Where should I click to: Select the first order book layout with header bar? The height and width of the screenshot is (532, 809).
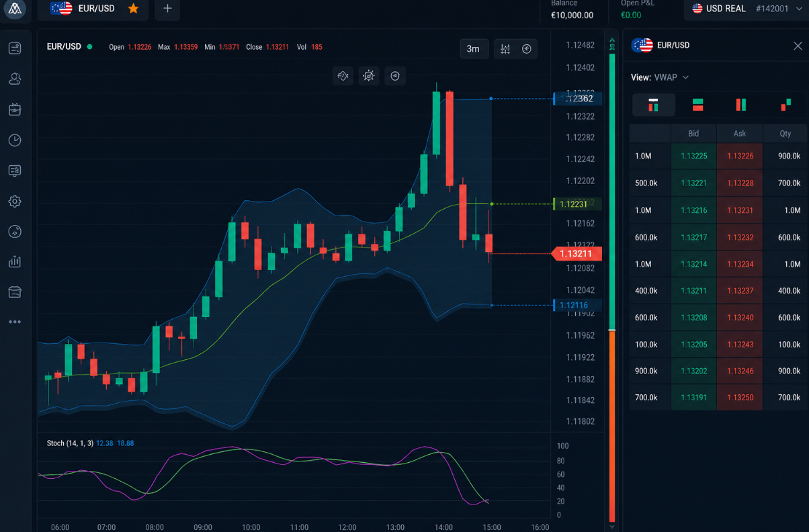tap(653, 105)
